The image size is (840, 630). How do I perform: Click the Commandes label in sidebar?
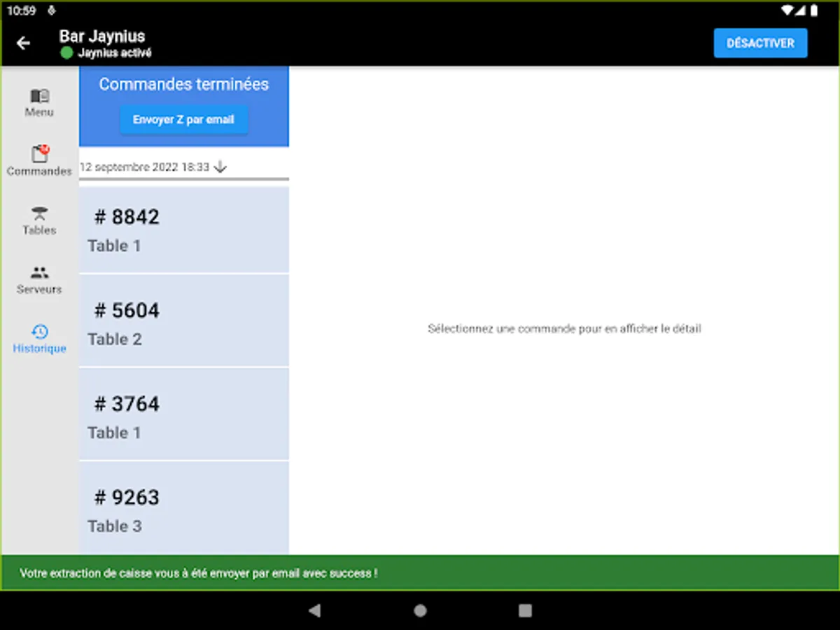39,171
